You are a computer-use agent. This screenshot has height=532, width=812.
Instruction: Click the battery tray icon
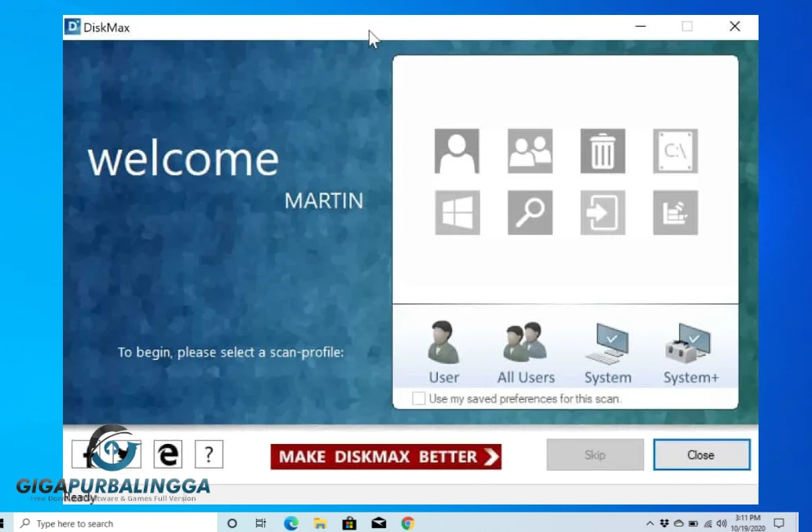tap(693, 523)
